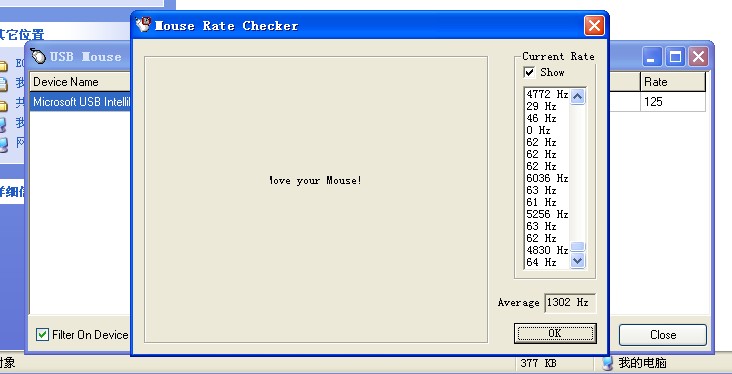Click the 我的电脑 computer icon in status bar
The image size is (732, 374).
[608, 363]
